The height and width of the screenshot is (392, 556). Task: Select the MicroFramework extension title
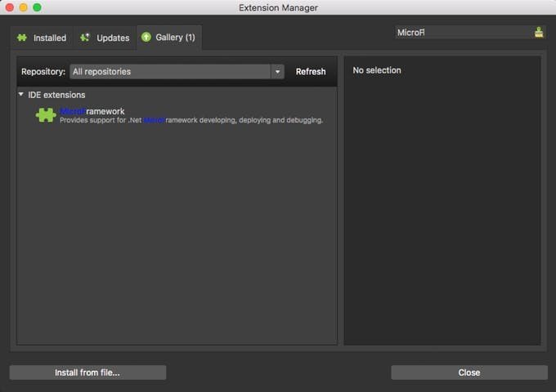click(x=92, y=111)
